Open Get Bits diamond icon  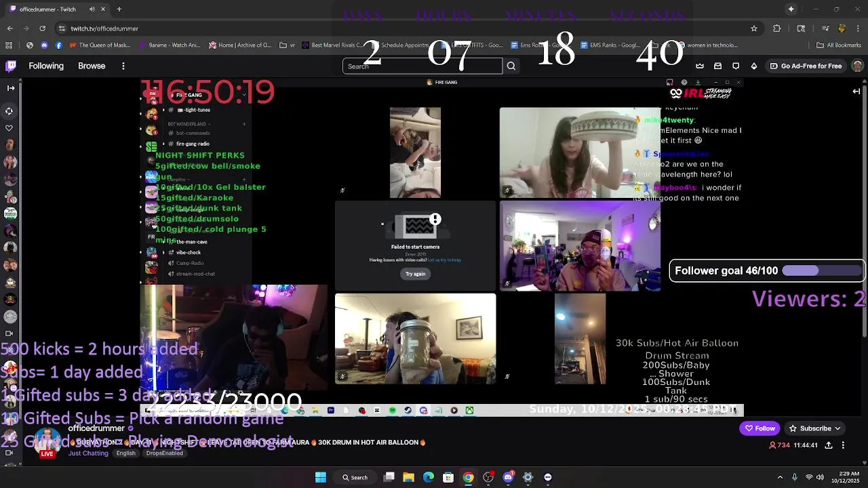[x=753, y=66]
